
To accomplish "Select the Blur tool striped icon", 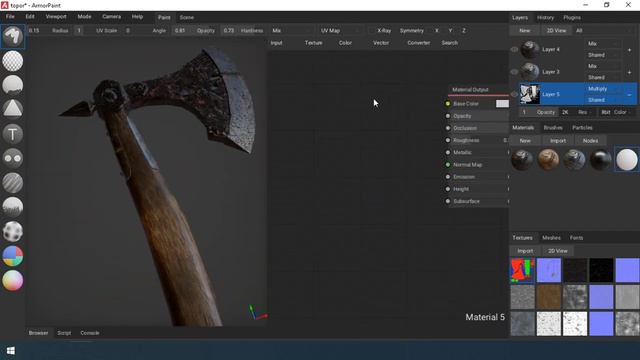I will (13, 182).
